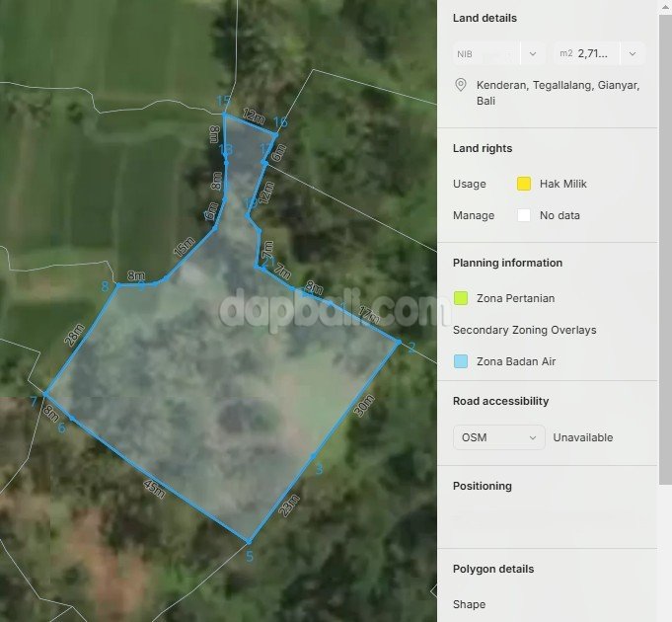Click the NIB input field
This screenshot has width=672, height=622.
coord(485,54)
